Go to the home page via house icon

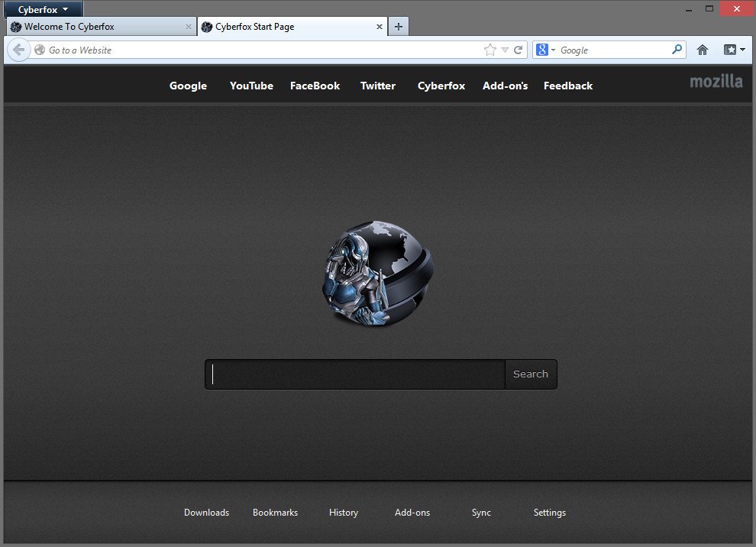703,50
